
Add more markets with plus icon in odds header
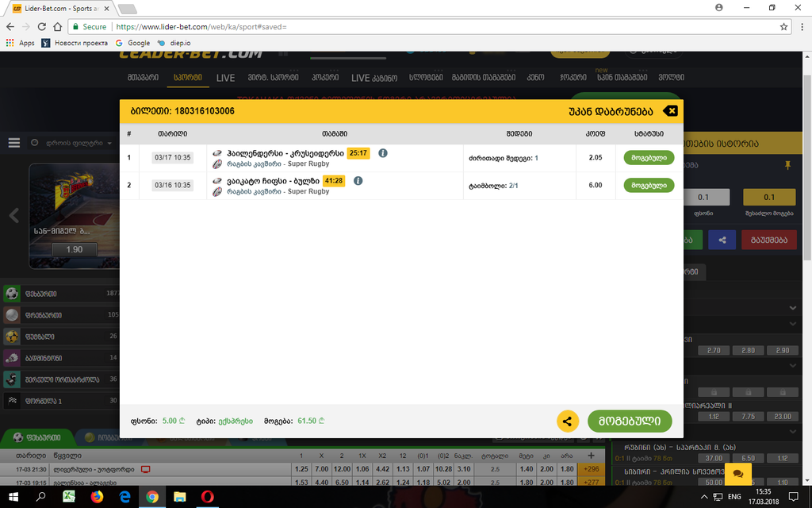click(x=591, y=456)
